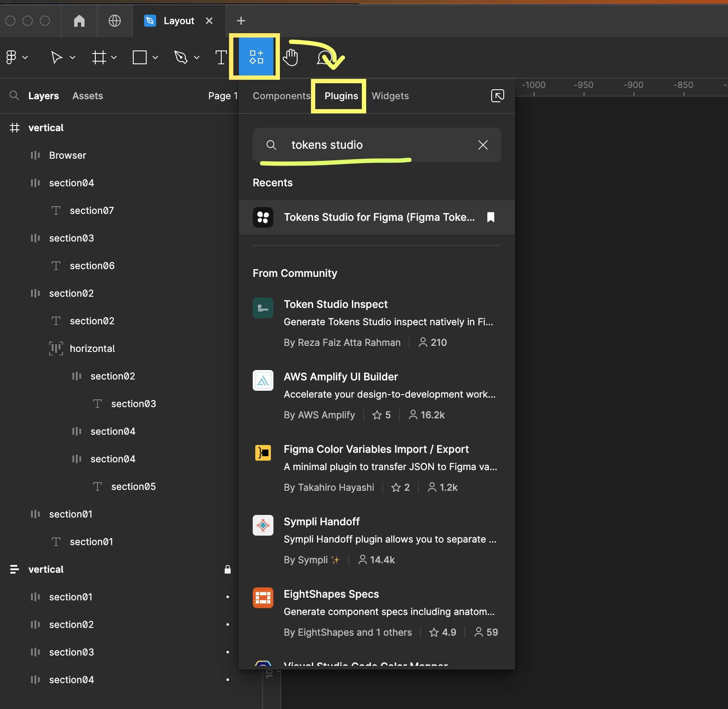728x709 pixels.
Task: Expand Move tool options chevron
Action: click(72, 57)
